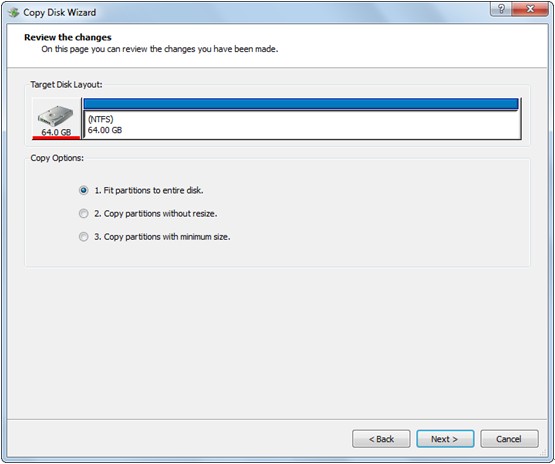
Task: Click the Copy Disk Wizard title icon
Action: (14, 13)
